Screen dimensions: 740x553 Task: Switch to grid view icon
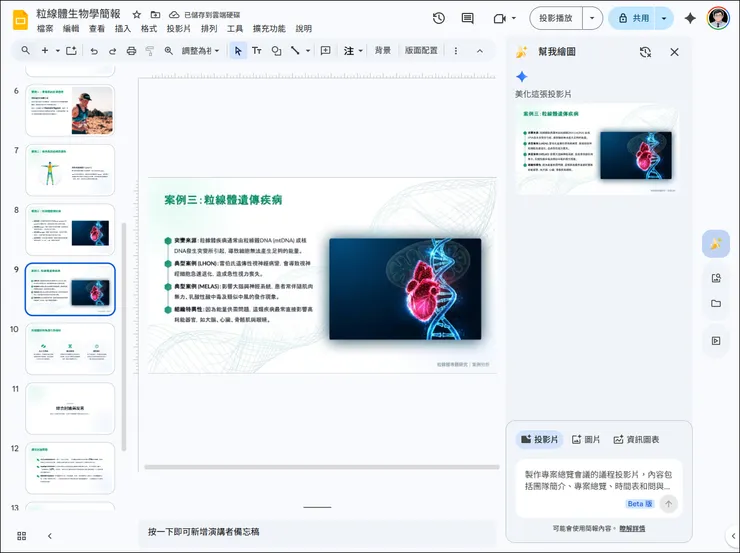[x=22, y=536]
